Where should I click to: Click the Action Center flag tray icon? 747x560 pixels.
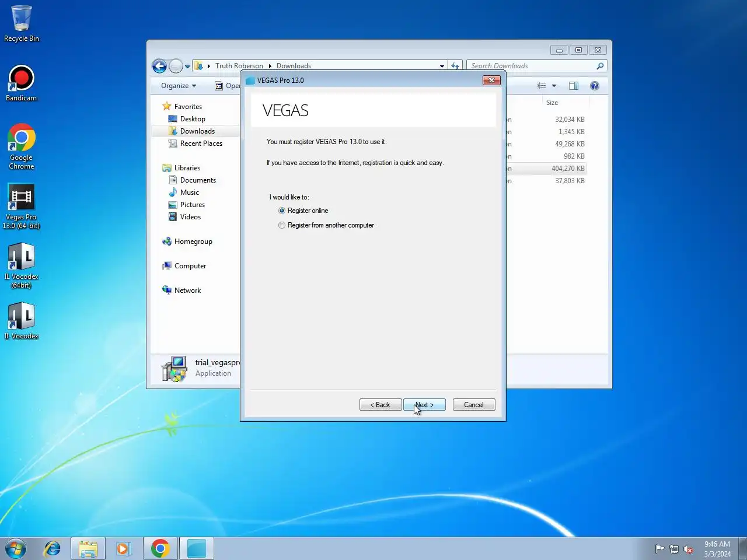point(659,549)
